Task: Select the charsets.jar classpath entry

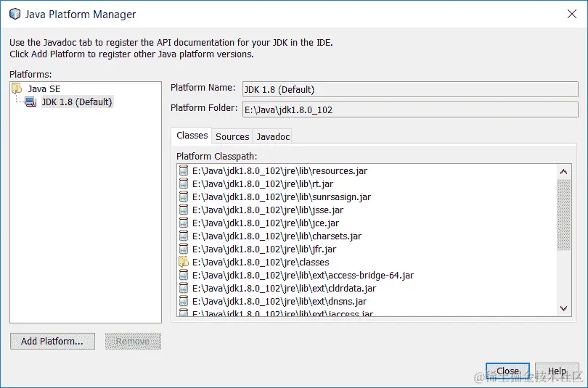Action: 277,236
